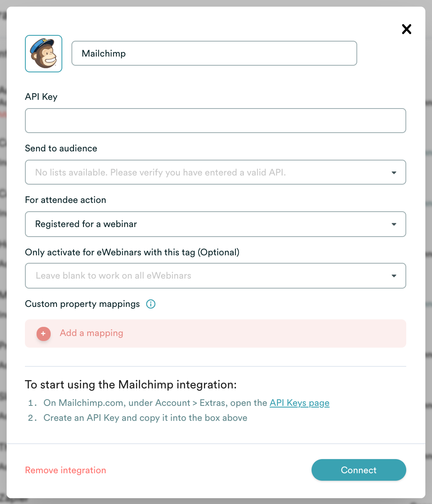Click the X icon to close the dialog
The image size is (432, 504).
tap(406, 29)
